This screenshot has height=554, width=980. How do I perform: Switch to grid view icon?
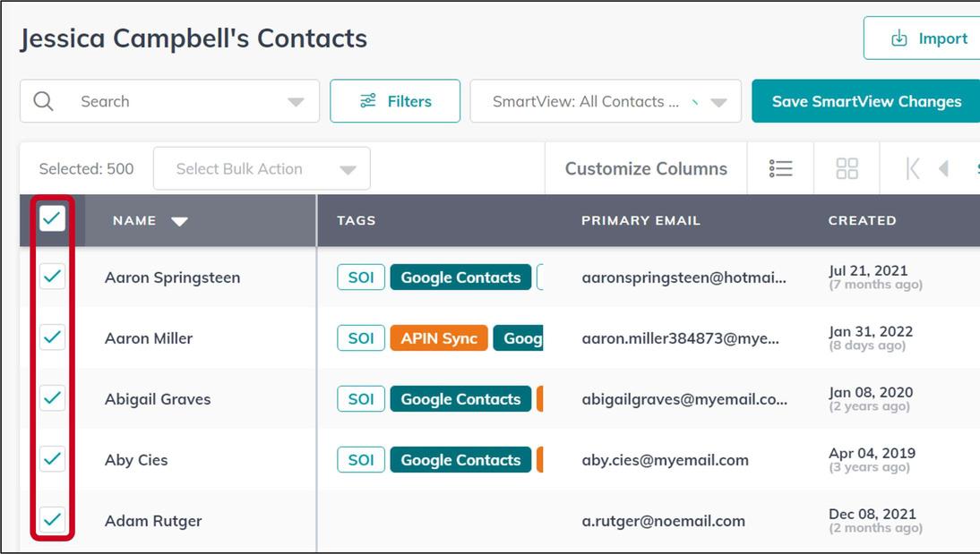click(847, 168)
